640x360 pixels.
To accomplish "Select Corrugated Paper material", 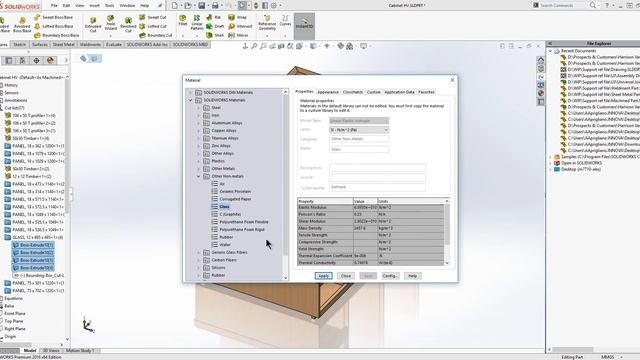I will (x=235, y=199).
